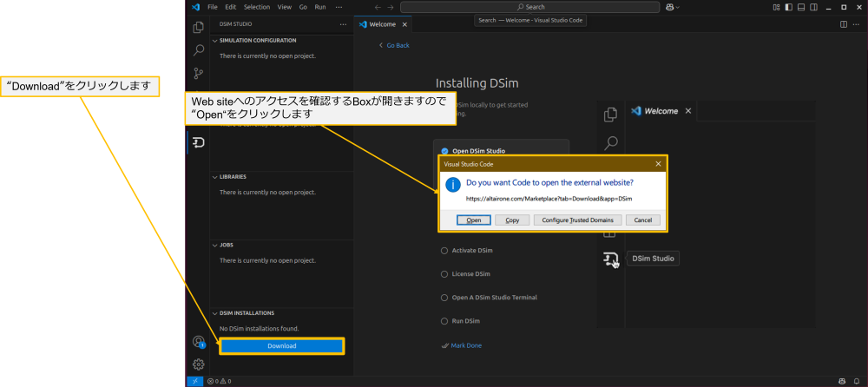The image size is (868, 387).
Task: Open DSim Studio panel More Actions
Action: coord(343,24)
